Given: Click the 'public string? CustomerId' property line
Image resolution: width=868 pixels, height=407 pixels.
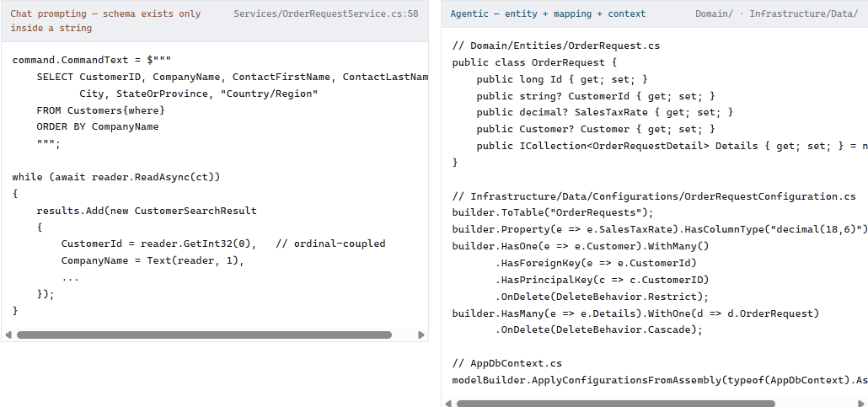Looking at the screenshot, I should 596,96.
